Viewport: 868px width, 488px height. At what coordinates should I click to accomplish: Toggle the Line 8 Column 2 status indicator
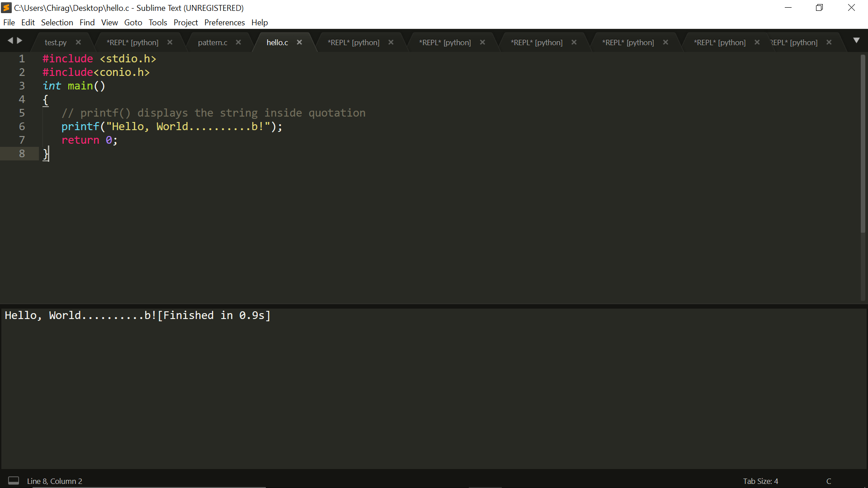54,481
